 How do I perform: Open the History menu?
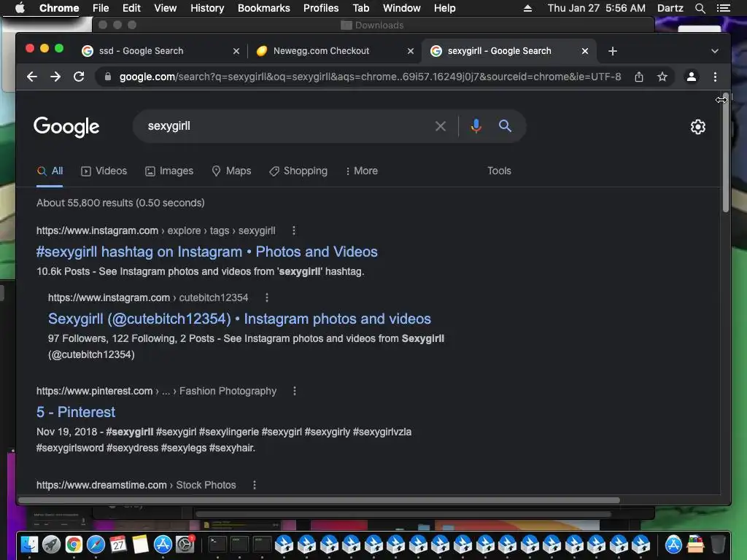click(x=207, y=8)
